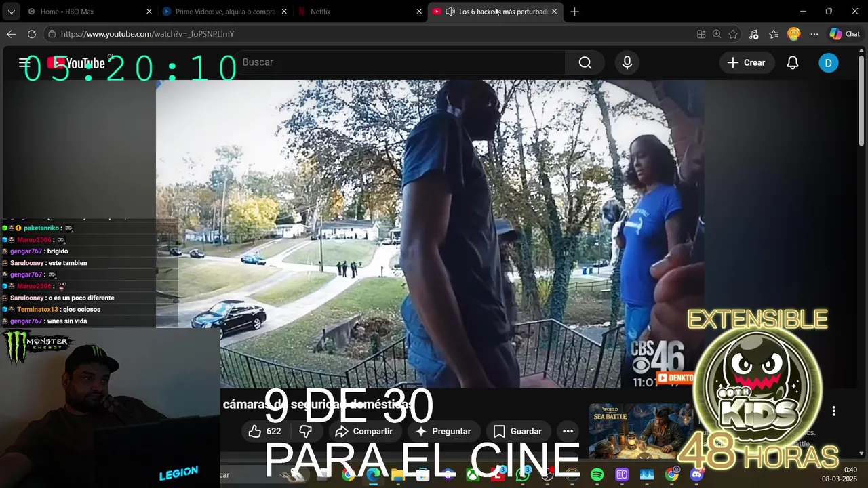The width and height of the screenshot is (868, 488).
Task: Open Copilot Chat
Action: tap(845, 34)
